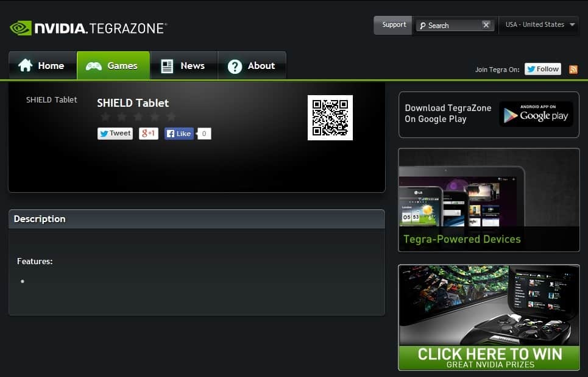Click the gamepad icon on Games tab
588x377 pixels.
(x=94, y=66)
